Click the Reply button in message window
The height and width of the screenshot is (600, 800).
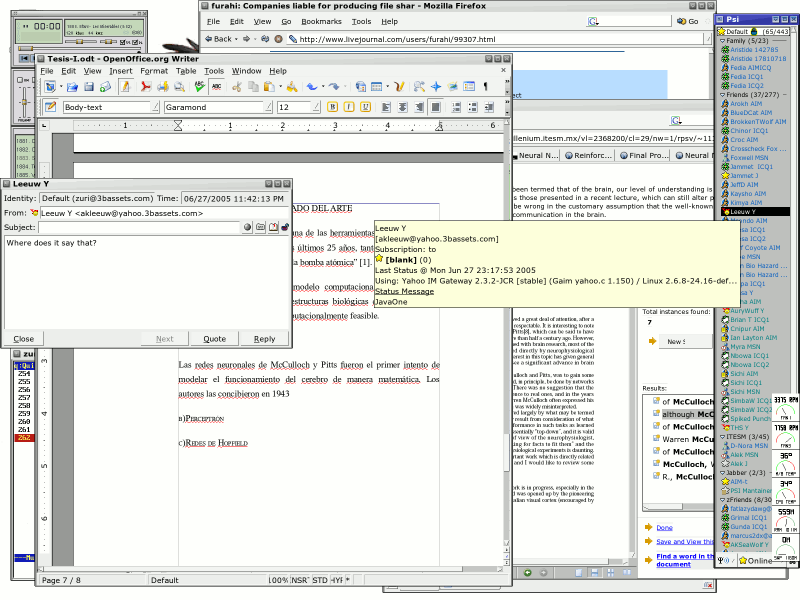264,339
